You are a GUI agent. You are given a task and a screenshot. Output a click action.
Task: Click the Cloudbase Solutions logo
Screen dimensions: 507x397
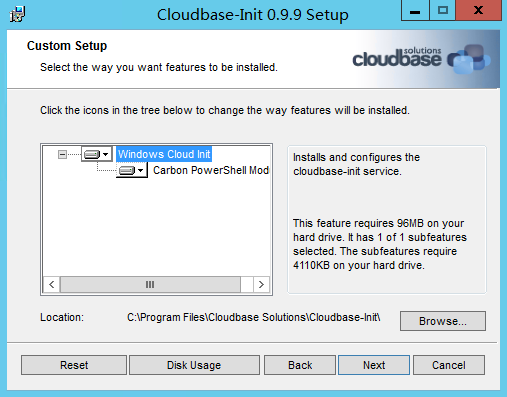click(x=421, y=59)
